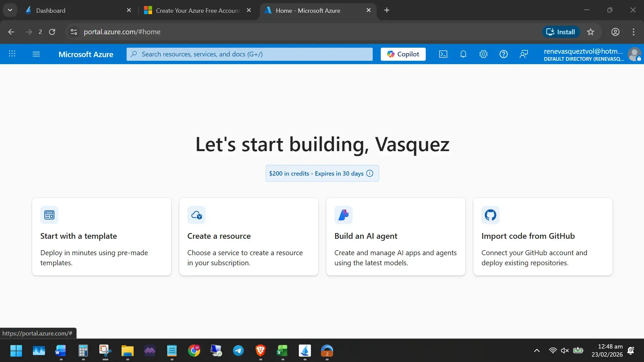The height and width of the screenshot is (362, 644).
Task: Open File Explorer from the taskbar
Action: tap(128, 351)
